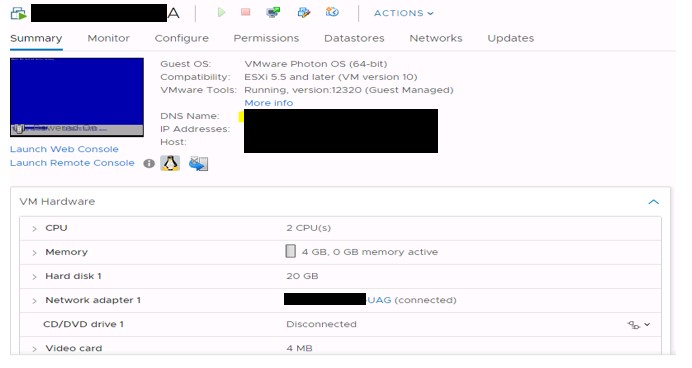Expand the Video card row
This screenshot has width=692, height=368.
point(34,349)
